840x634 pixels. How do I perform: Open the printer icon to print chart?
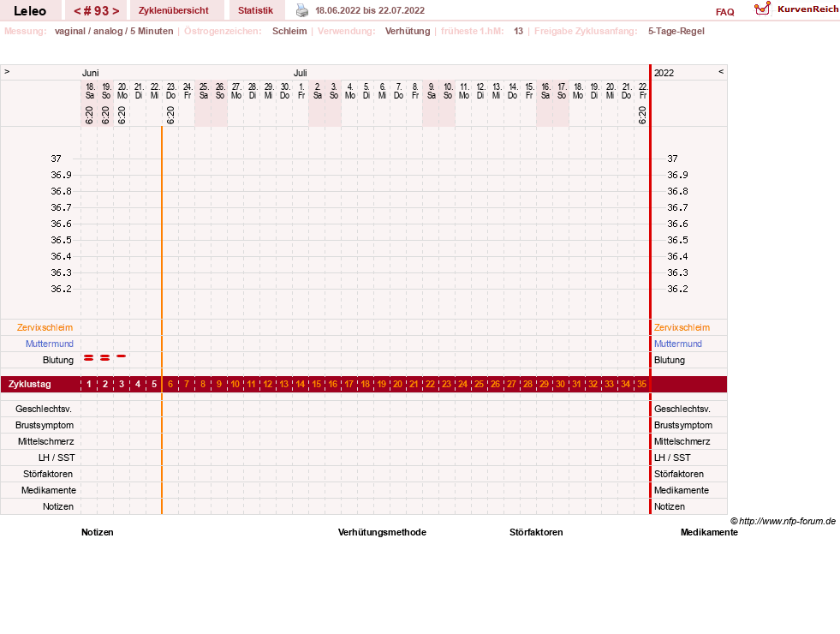[x=302, y=10]
